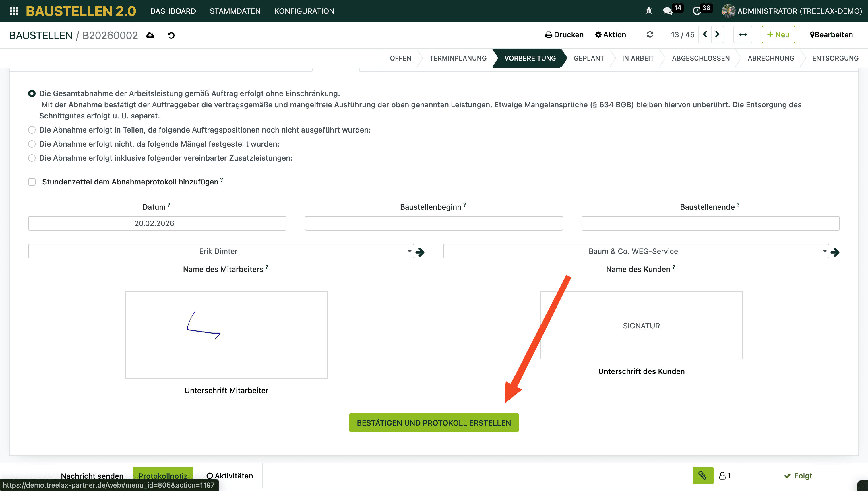Screen dimensions: 868x491
Task: Open the chat messages icon with 14 badge
Action: [x=668, y=11]
